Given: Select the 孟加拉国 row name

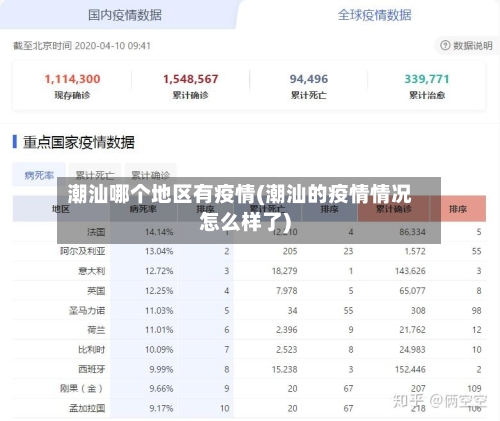Looking at the screenshot, I should pyautogui.click(x=87, y=408).
